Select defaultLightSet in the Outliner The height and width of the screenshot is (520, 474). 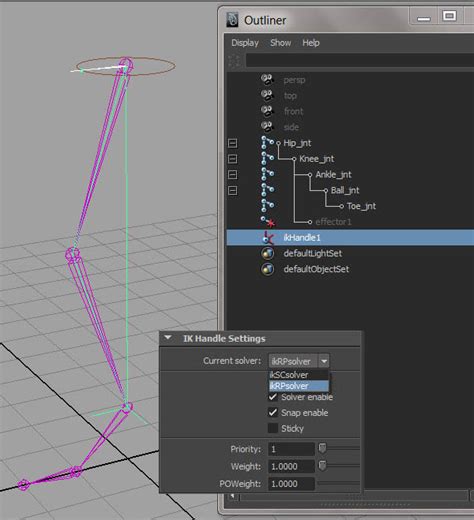pos(313,253)
